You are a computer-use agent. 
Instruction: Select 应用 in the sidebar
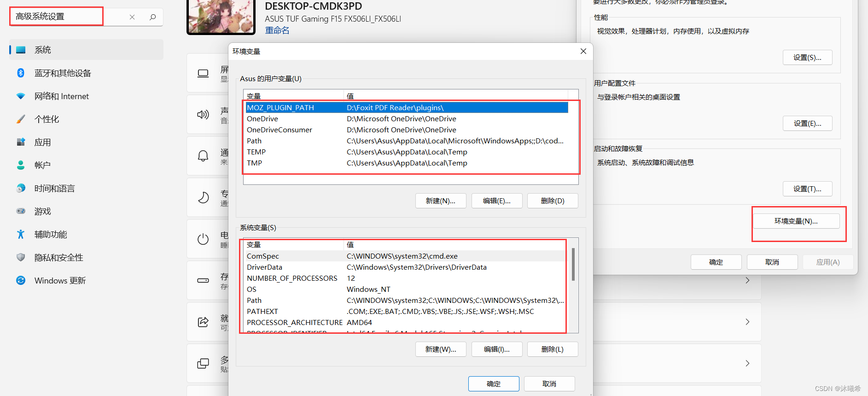point(86,142)
